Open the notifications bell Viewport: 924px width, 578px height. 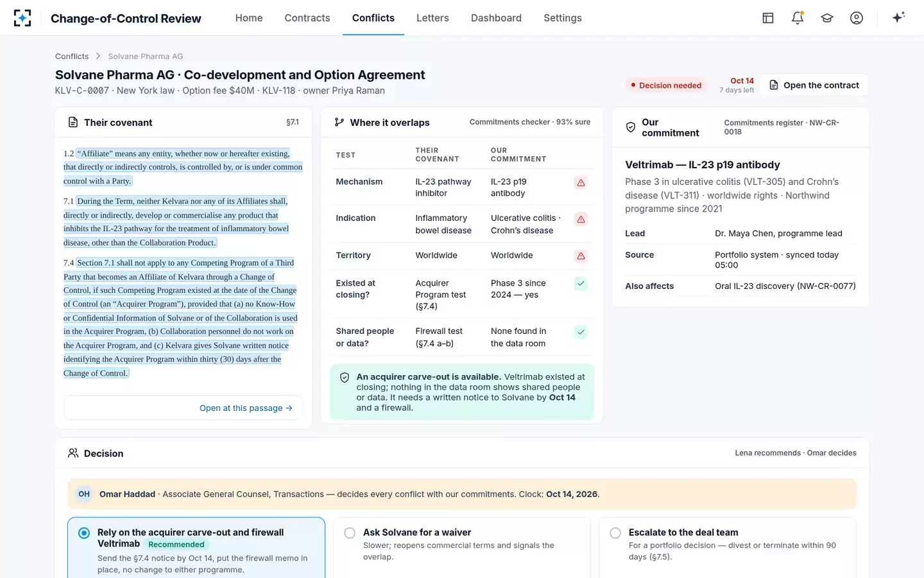pyautogui.click(x=798, y=18)
